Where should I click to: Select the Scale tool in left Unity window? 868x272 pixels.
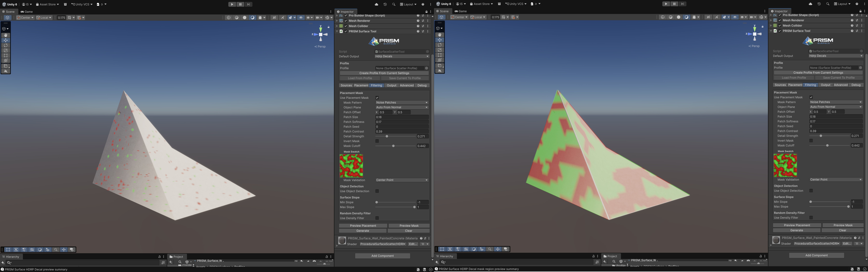tap(6, 50)
